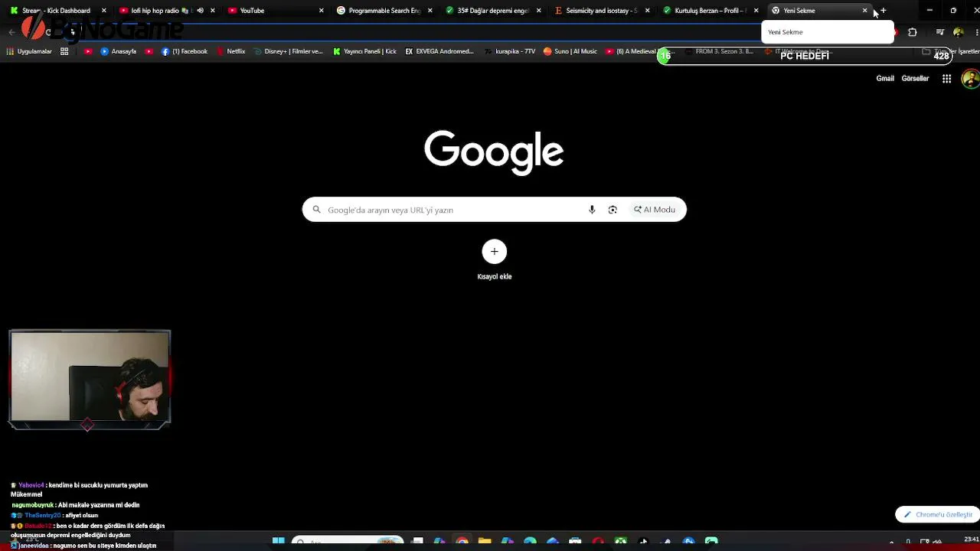Switch to the Kick Dashboard stream tab
This screenshot has height=551, width=980.
pyautogui.click(x=55, y=11)
